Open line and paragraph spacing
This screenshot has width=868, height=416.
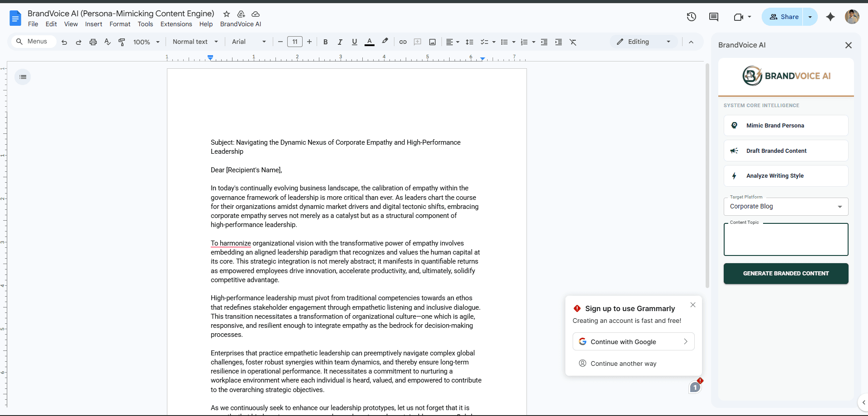click(470, 42)
